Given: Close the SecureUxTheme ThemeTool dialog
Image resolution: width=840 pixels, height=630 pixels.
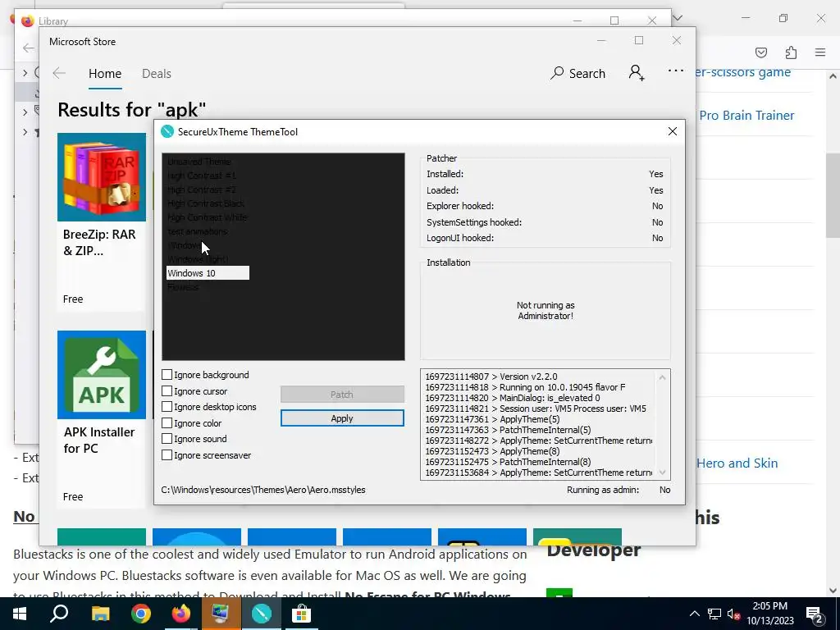Looking at the screenshot, I should point(673,132).
